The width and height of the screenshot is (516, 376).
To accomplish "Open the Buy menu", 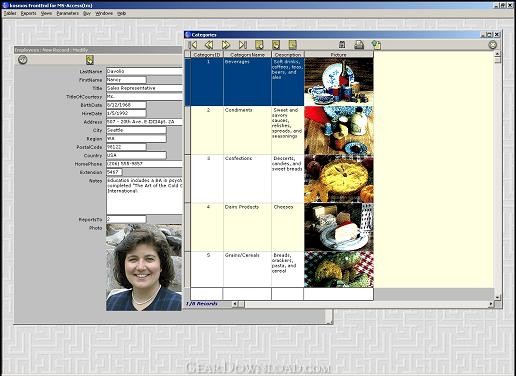I will point(87,13).
